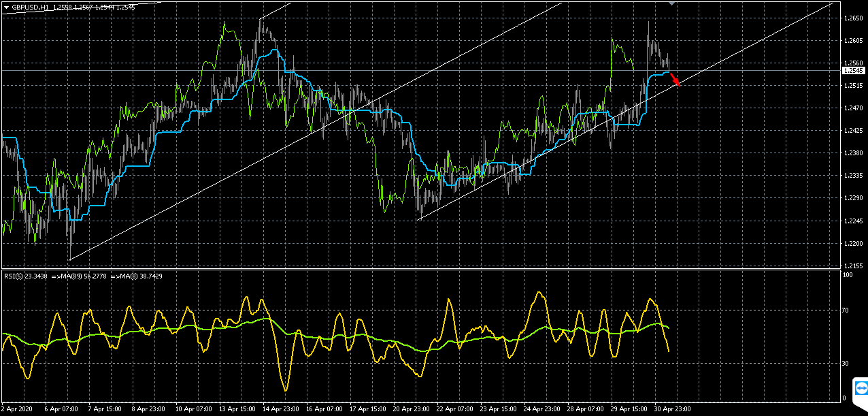Click the RSI scale value 0
The height and width of the screenshot is (416, 868).
pos(845,398)
